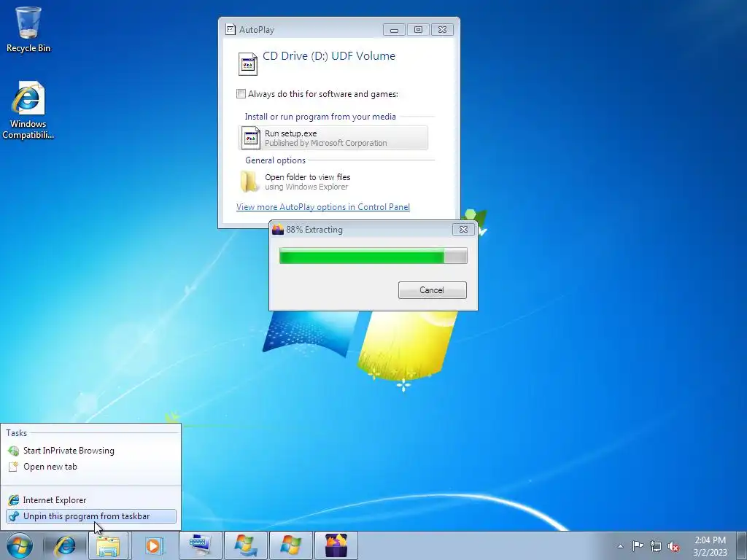Click the Show Desktop strip at taskbar end
This screenshot has width=747, height=560.
coord(742,545)
